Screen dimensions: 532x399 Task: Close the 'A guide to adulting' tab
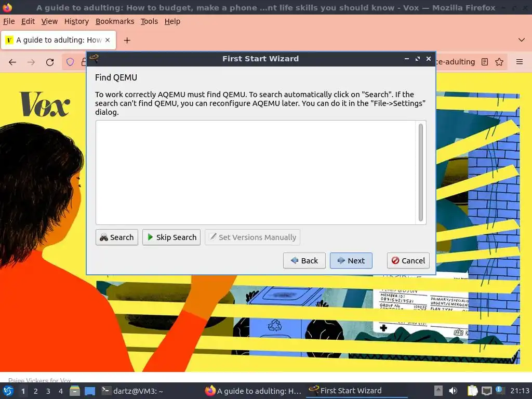click(108, 40)
